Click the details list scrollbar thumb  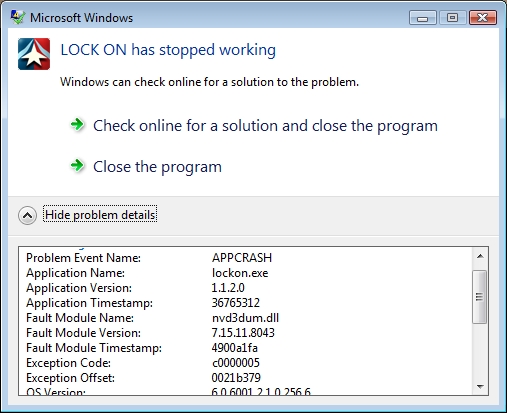coord(479,297)
